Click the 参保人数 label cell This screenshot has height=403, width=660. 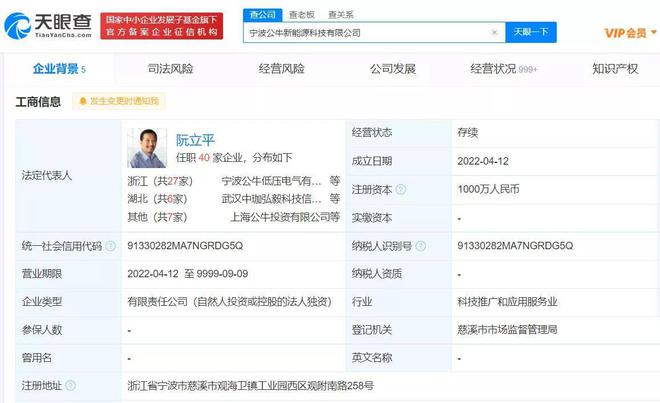click(68, 330)
